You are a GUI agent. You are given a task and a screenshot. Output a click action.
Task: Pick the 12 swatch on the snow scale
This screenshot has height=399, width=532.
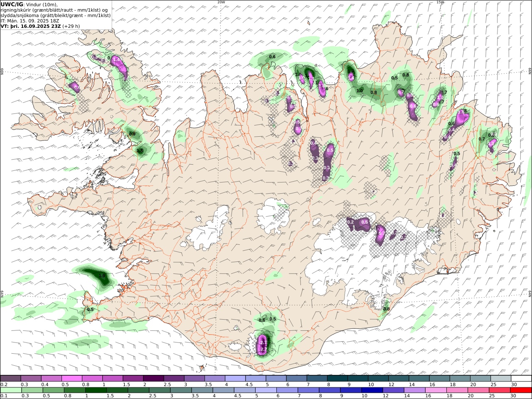pos(399,378)
